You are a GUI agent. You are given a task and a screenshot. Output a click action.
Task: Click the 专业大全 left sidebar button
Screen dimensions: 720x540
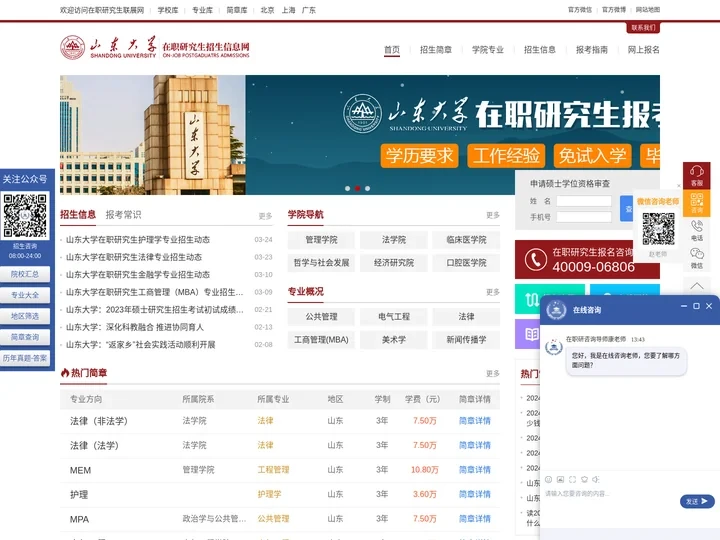[x=25, y=295]
